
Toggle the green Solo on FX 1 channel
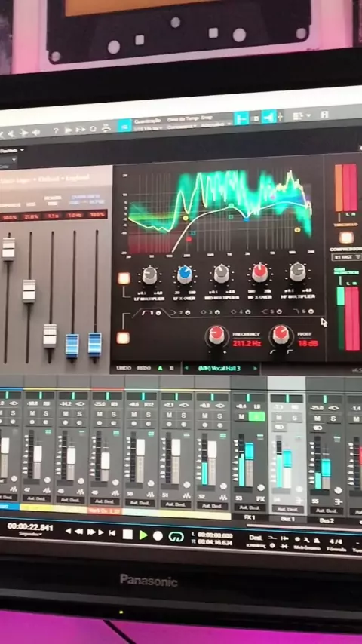[257, 417]
